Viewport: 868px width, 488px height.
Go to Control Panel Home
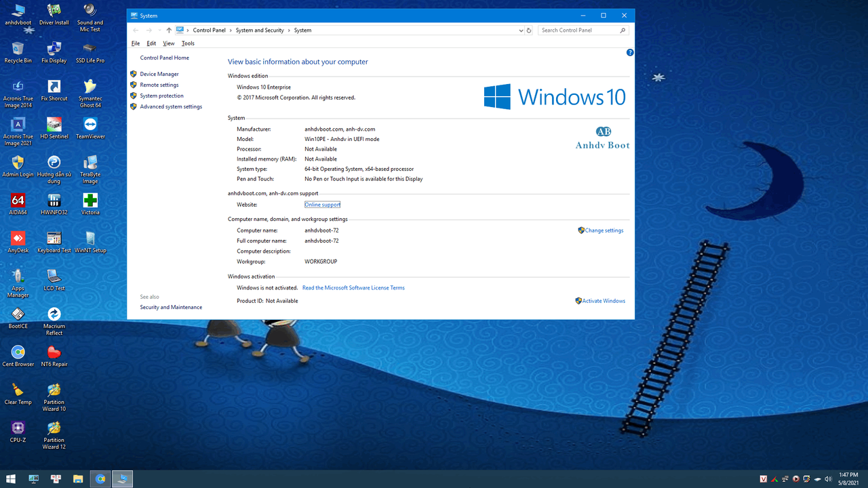[165, 58]
